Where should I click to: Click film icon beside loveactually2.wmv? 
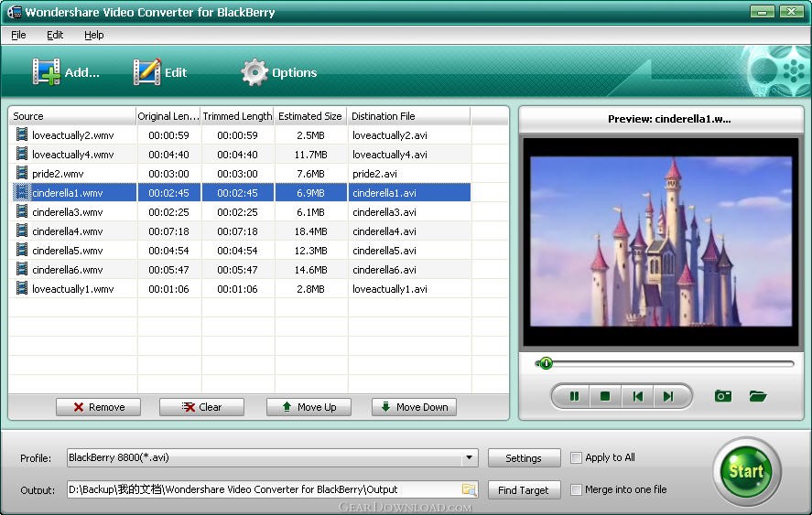22,134
